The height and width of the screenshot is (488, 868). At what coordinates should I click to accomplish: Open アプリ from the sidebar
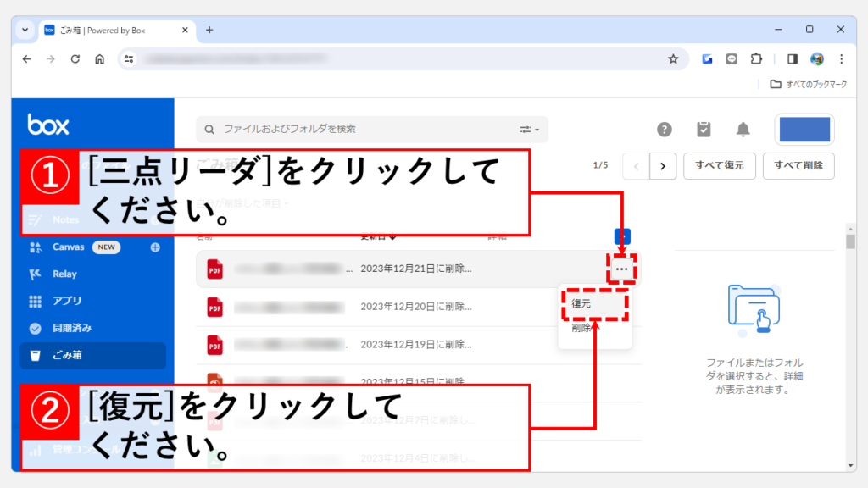[67, 301]
